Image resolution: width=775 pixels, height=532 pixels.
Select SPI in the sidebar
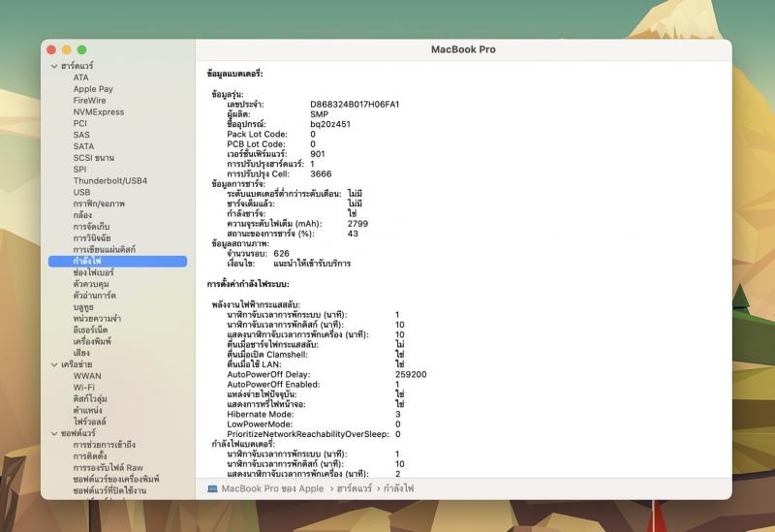[x=79, y=169]
